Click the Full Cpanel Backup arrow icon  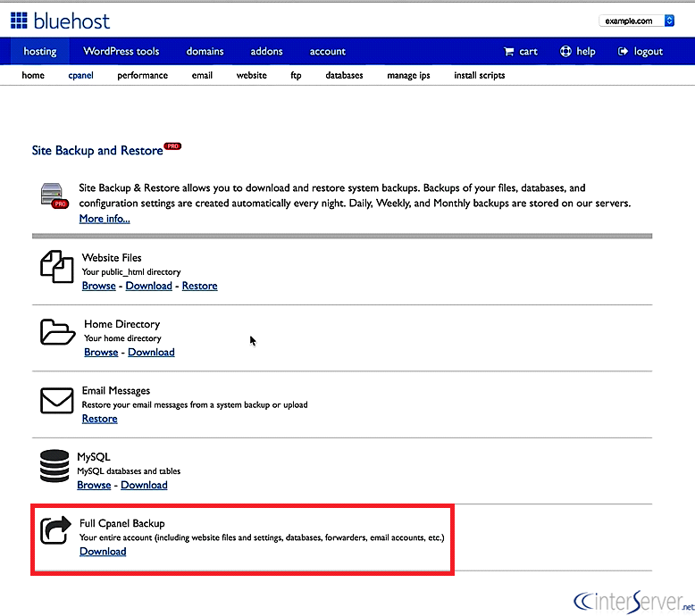(56, 530)
